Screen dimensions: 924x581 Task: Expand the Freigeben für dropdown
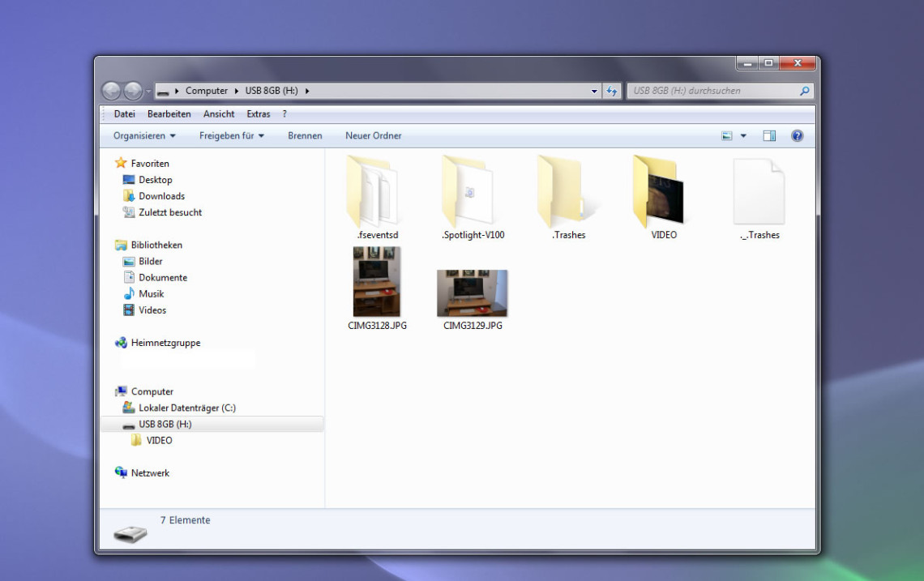(232, 136)
